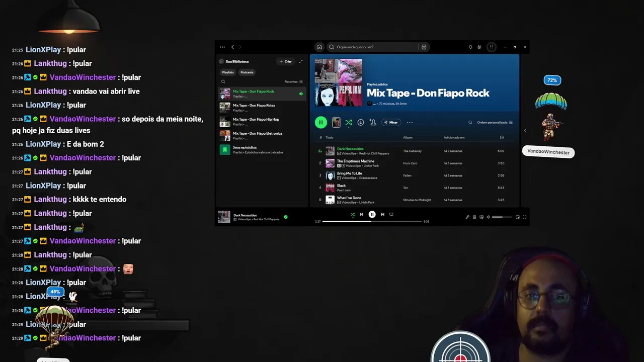Play the track 'What I've Done'
644x362 pixels.
(x=349, y=198)
